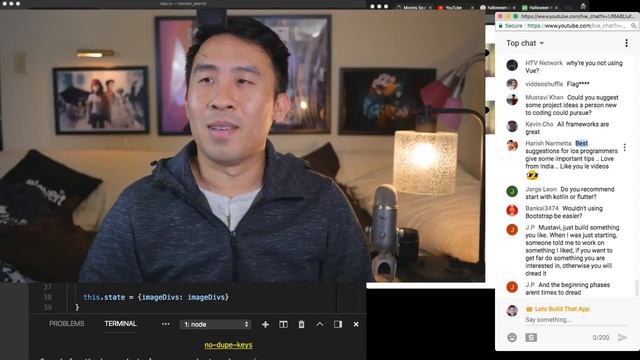The height and width of the screenshot is (360, 640).
Task: Open the '1: node' terminal selector
Action: [x=216, y=324]
